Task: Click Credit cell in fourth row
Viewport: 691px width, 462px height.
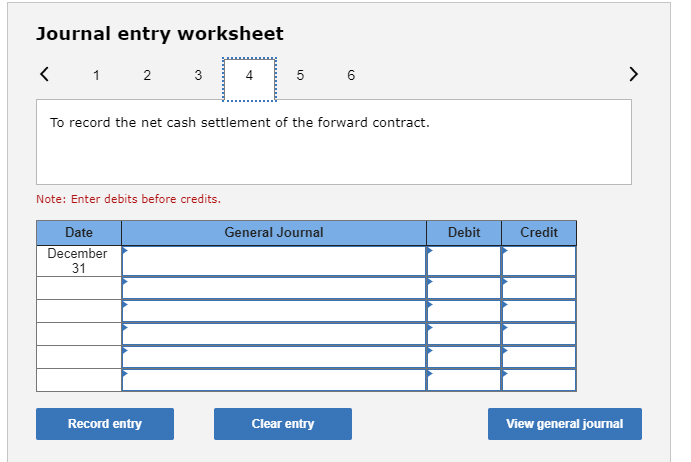Action: pos(539,334)
